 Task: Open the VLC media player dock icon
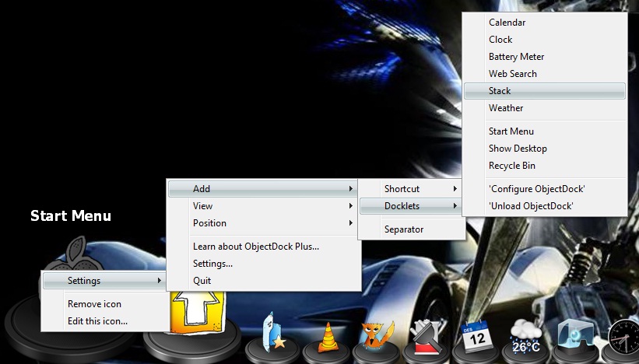tap(328, 338)
